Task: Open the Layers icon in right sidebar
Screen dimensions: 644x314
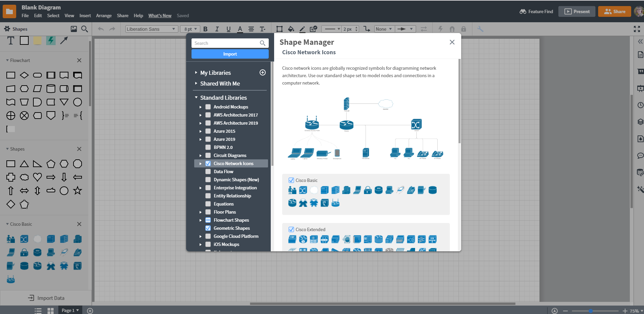Action: tap(641, 122)
